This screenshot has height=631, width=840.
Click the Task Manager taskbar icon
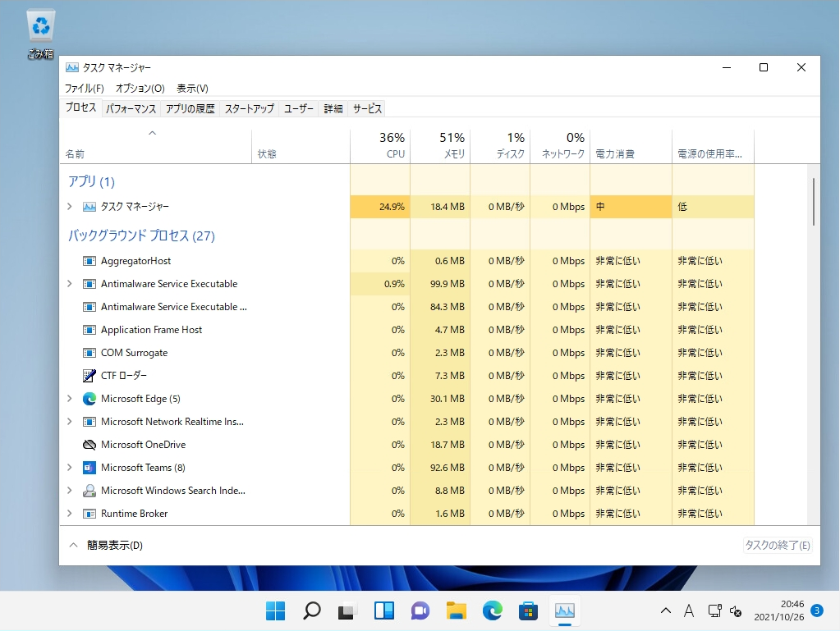(x=565, y=610)
